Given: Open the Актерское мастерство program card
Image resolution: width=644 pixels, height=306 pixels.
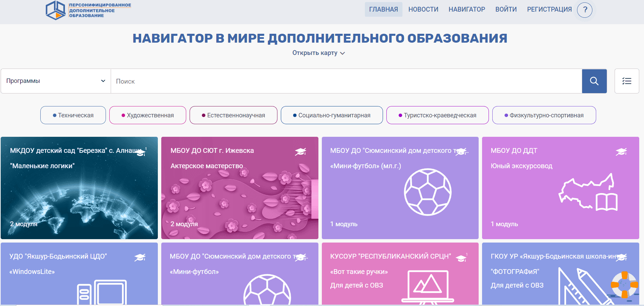Looking at the screenshot, I should click(240, 188).
